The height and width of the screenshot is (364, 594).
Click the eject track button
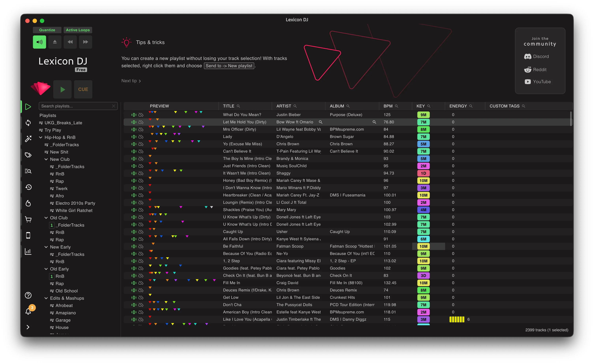tap(55, 42)
